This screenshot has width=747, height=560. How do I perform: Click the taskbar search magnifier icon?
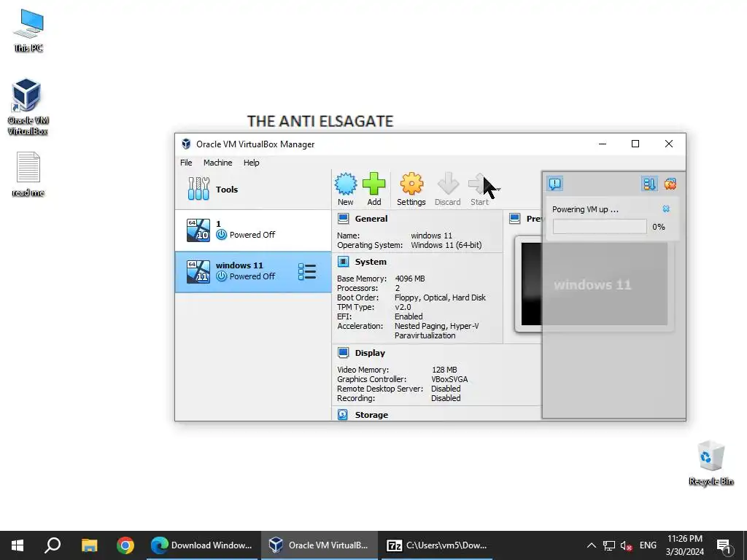tap(53, 545)
